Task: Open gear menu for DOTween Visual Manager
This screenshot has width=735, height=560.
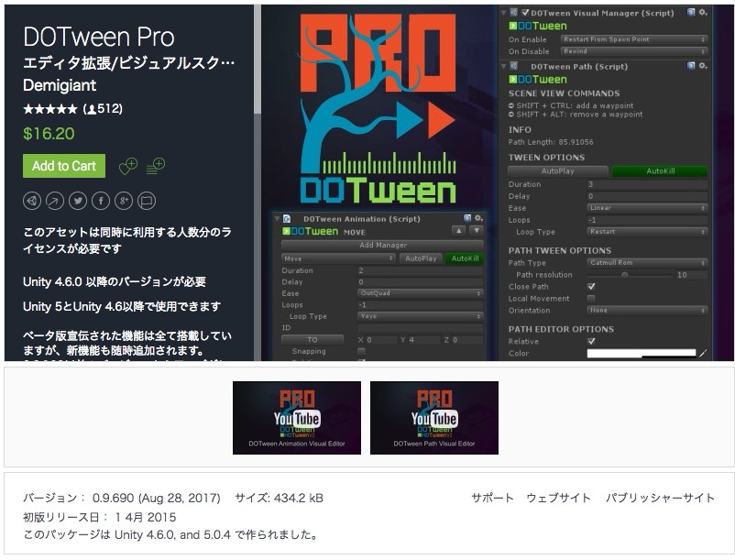Action: pyautogui.click(x=703, y=13)
